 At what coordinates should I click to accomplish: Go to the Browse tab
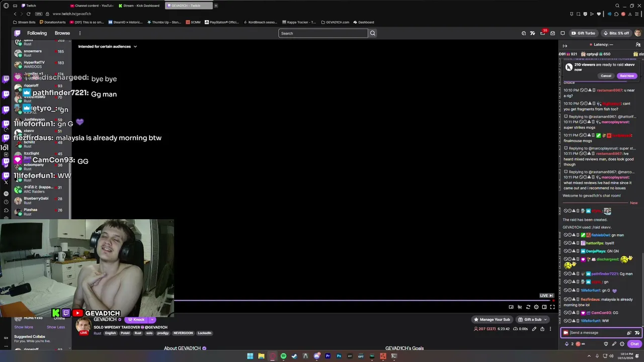(x=62, y=33)
